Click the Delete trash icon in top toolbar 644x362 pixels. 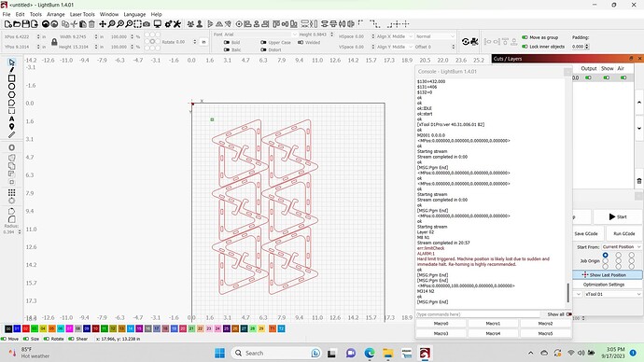coord(91,24)
